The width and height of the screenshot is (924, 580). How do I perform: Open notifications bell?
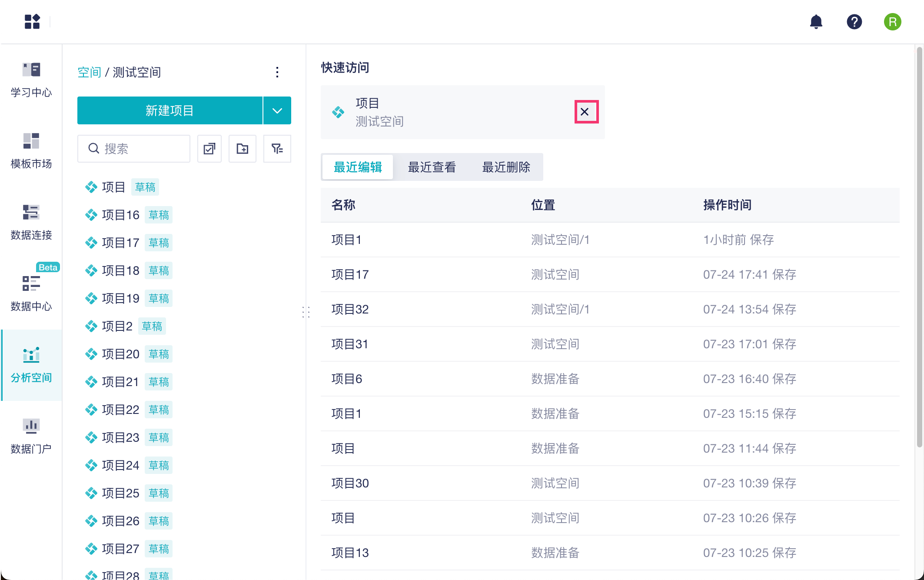816,22
